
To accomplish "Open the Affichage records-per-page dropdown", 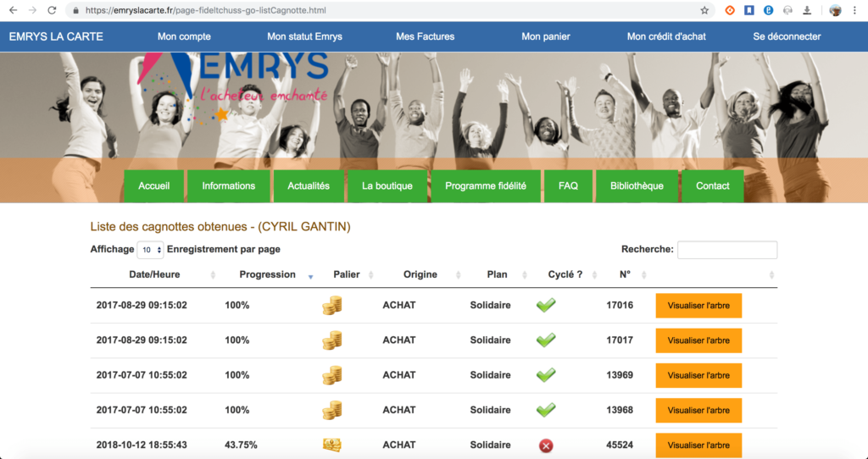I will click(x=150, y=250).
